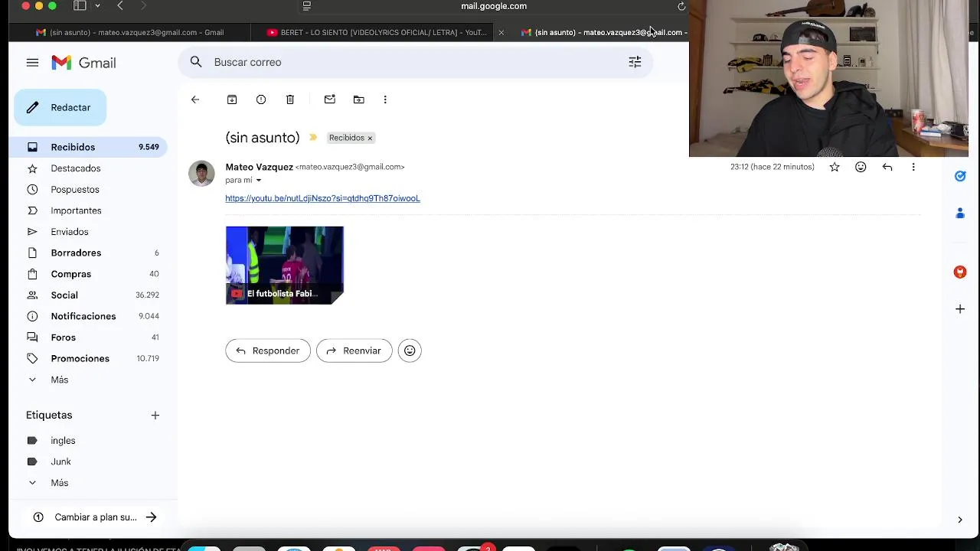Open the YouTube video thumbnail attachment

click(285, 266)
